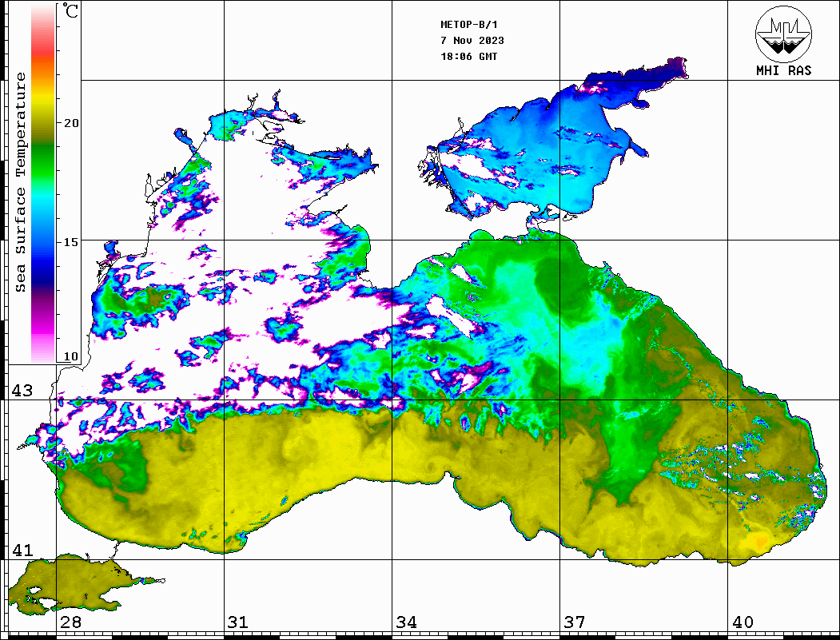Click longitude label '34'
Viewport: 840px width, 640px height.
coord(407,622)
